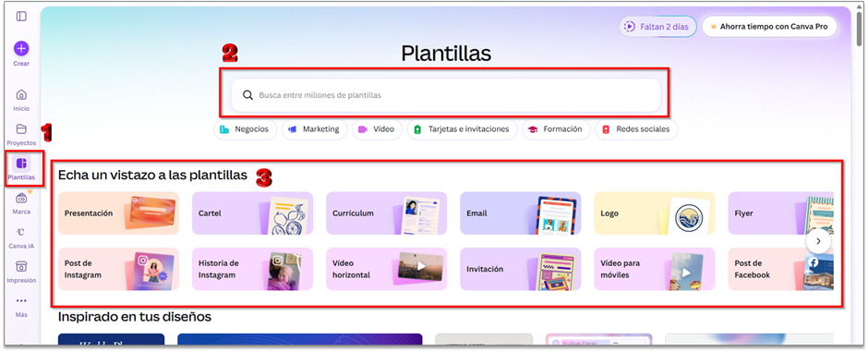868x352 pixels.
Task: Click the purple Crear plus icon
Action: 21,49
